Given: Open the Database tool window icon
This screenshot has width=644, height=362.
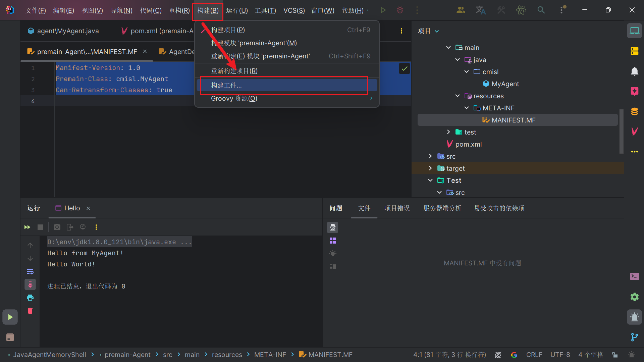Looking at the screenshot, I should [634, 111].
